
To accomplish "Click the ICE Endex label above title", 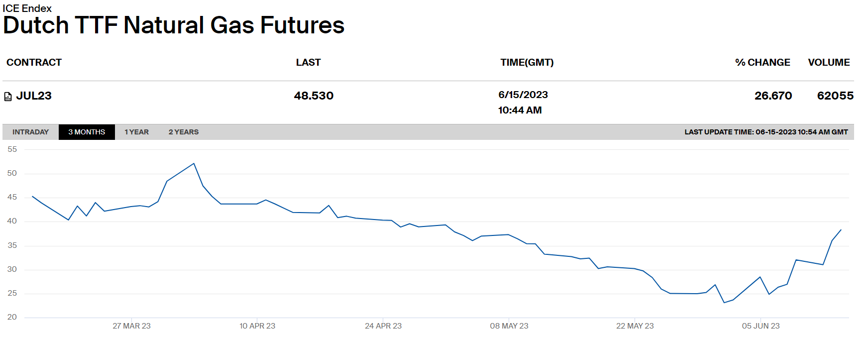I will point(27,8).
